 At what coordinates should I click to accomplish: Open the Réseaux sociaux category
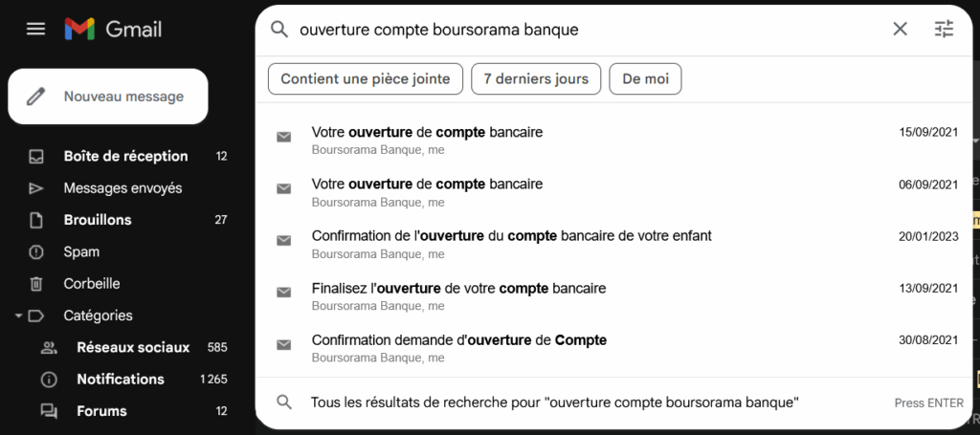133,347
